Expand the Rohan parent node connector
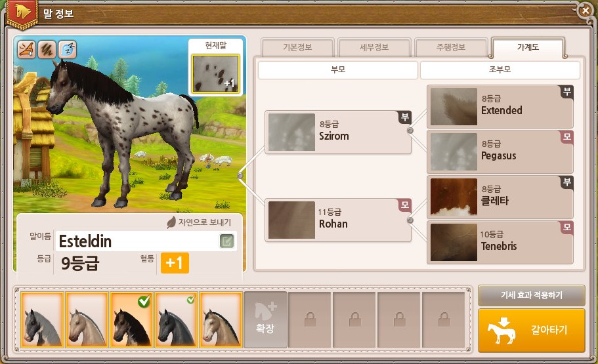598x364 pixels. 410,220
